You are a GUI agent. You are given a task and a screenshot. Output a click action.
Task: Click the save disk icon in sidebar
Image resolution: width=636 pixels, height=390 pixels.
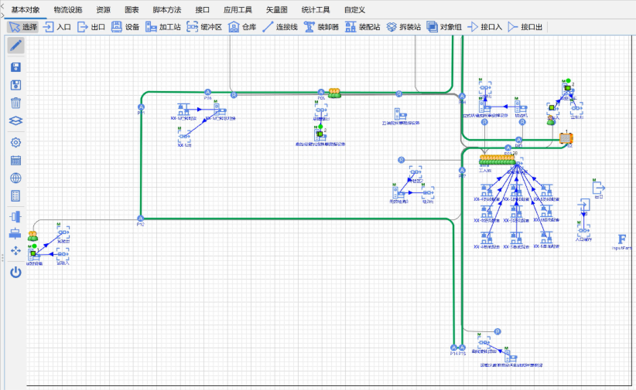16,67
